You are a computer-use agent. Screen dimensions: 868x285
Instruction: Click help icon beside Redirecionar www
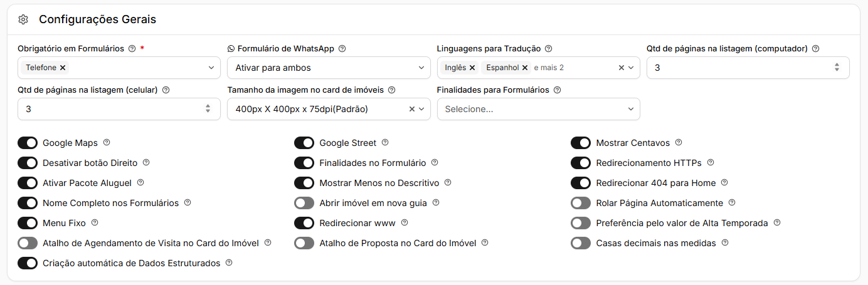click(x=405, y=223)
